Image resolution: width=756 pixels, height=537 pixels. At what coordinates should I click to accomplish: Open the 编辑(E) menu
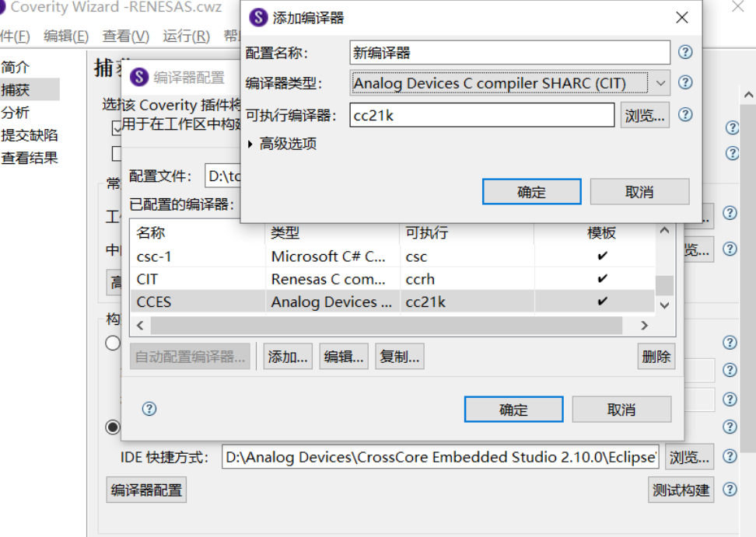coord(66,36)
